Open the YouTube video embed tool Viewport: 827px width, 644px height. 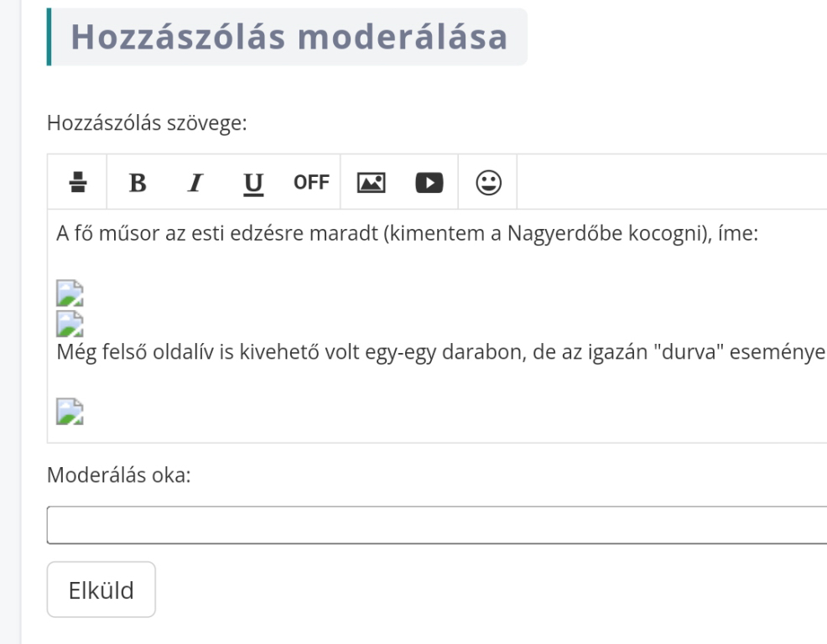[428, 181]
